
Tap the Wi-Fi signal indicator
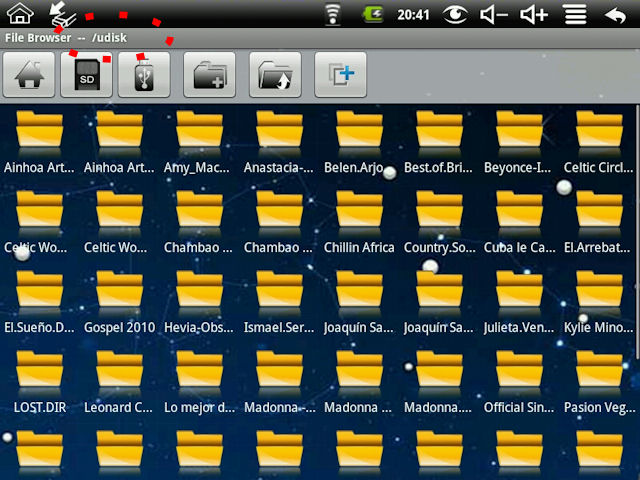333,15
